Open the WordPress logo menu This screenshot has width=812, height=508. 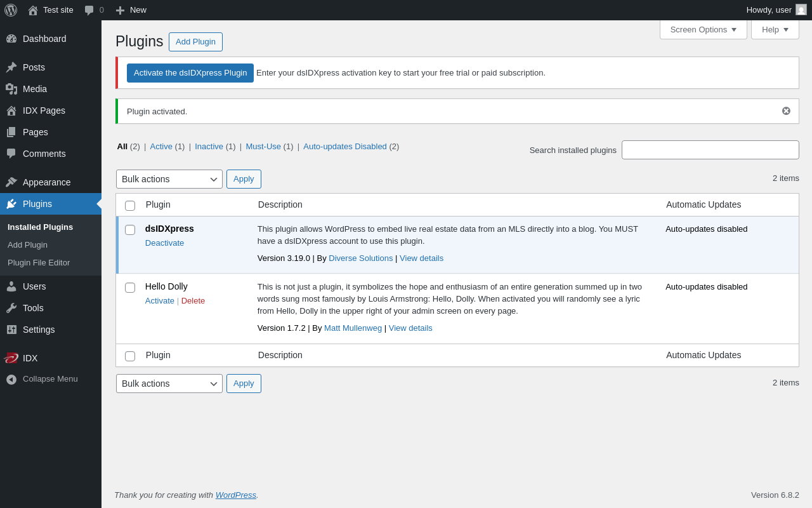tap(11, 10)
